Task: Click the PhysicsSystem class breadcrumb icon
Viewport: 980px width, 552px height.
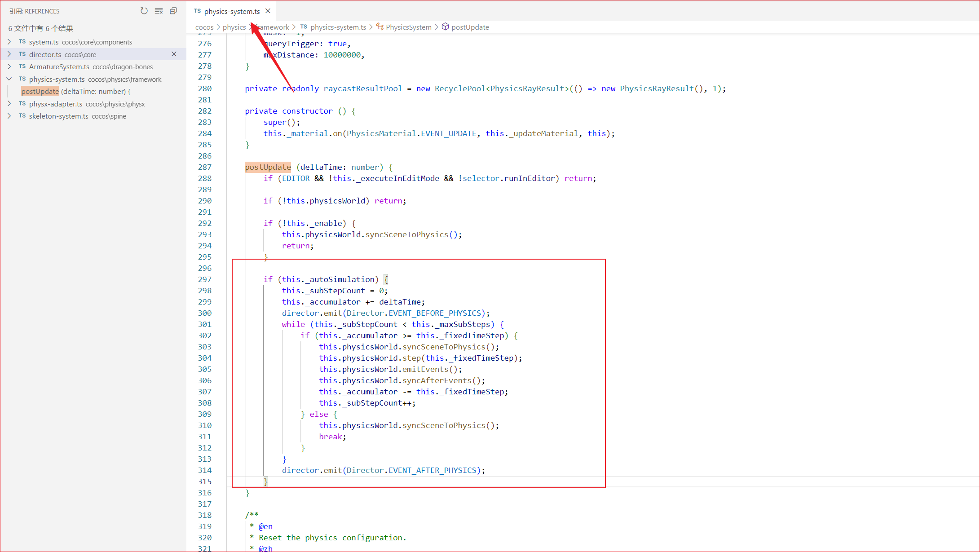Action: (x=380, y=27)
